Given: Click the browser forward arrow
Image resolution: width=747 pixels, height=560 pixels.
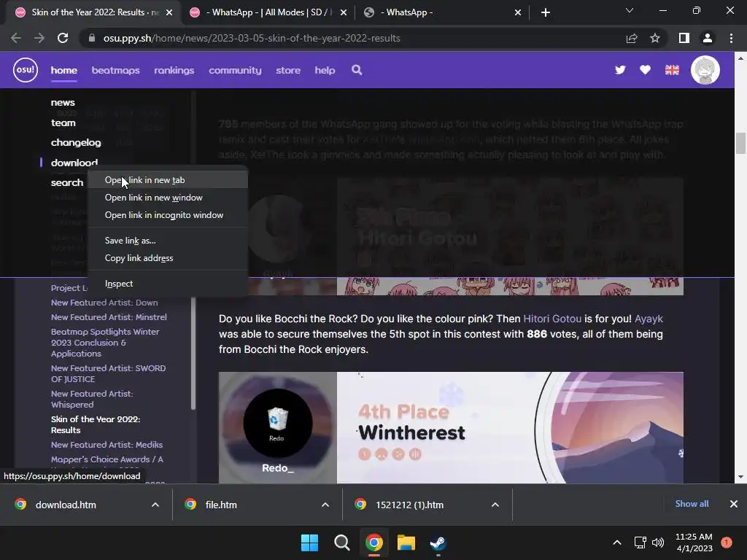Looking at the screenshot, I should 39,38.
